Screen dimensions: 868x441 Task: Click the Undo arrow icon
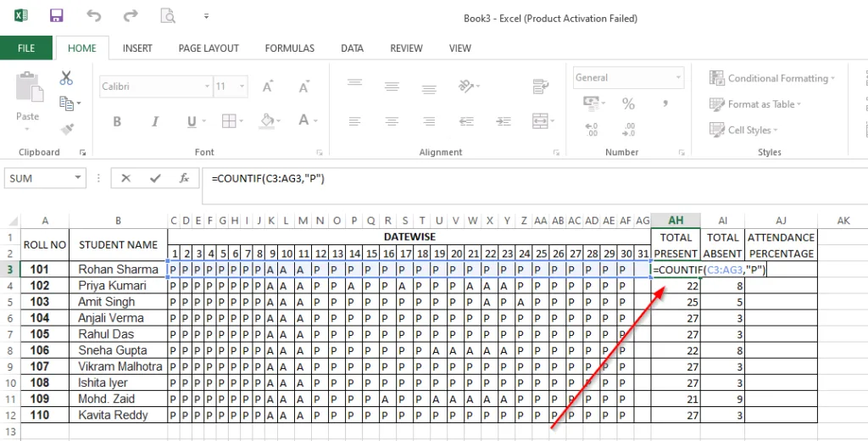pyautogui.click(x=93, y=15)
